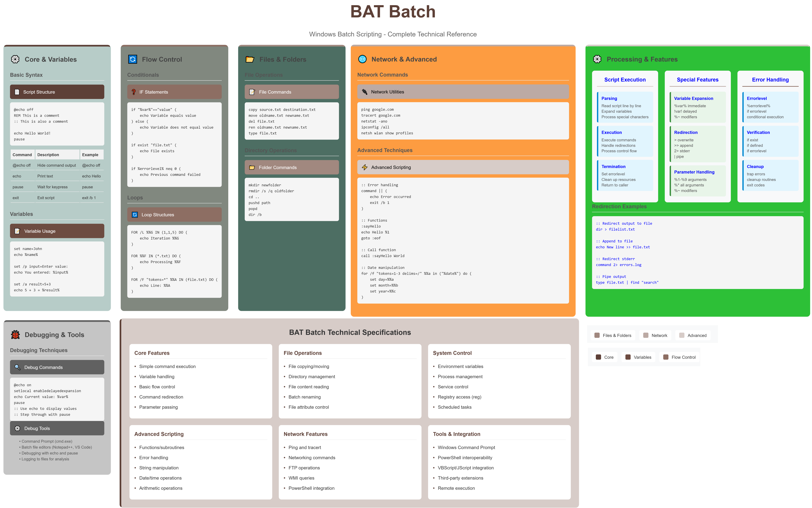Select the Redirection card

(697, 144)
